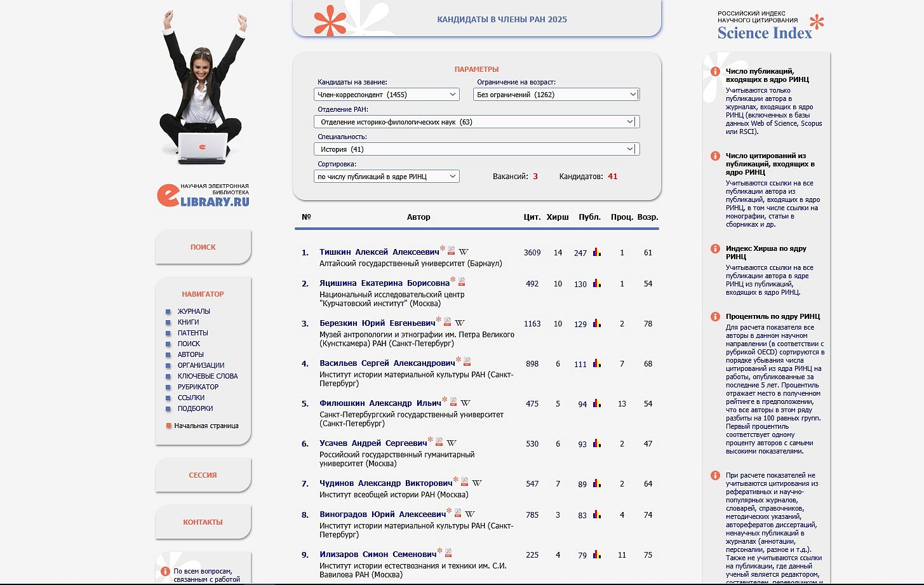Click bar chart icon in Чудинов row

(x=597, y=483)
